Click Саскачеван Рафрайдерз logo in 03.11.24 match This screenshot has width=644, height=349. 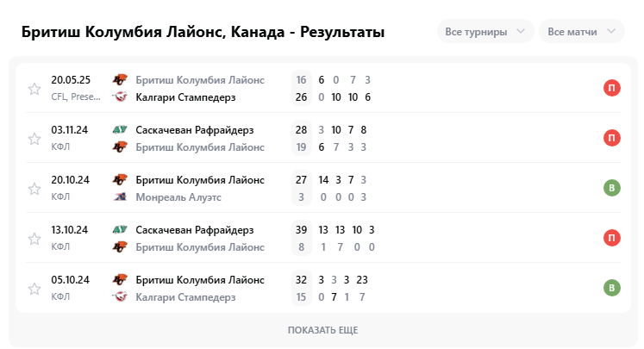(x=120, y=130)
